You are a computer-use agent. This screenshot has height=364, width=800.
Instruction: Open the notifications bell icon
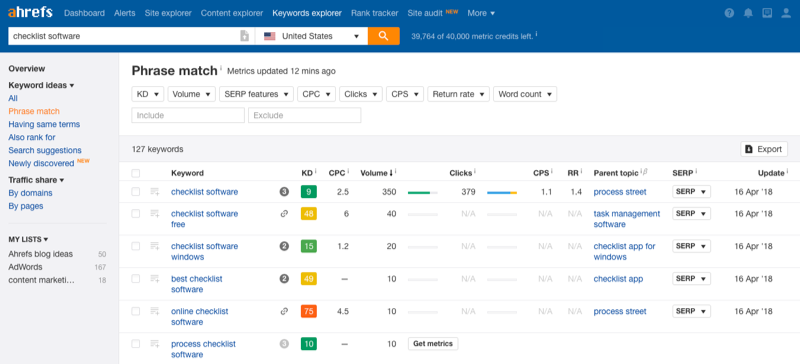pos(748,13)
